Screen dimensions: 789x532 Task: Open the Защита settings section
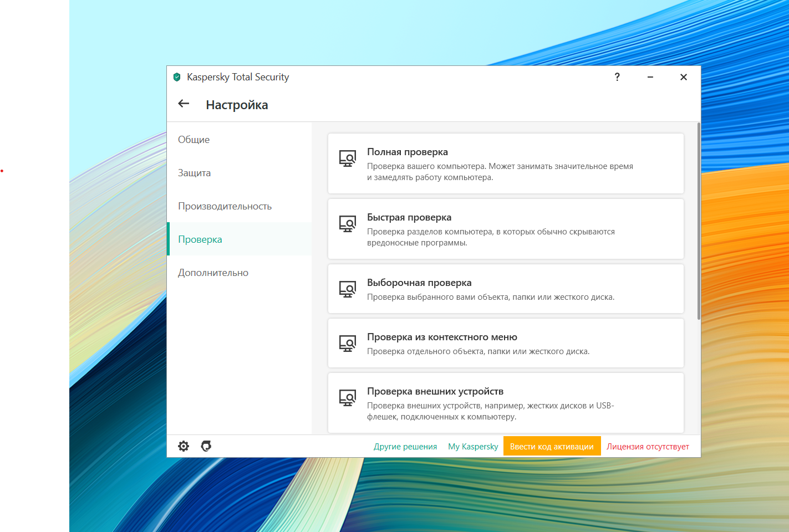(x=240, y=173)
